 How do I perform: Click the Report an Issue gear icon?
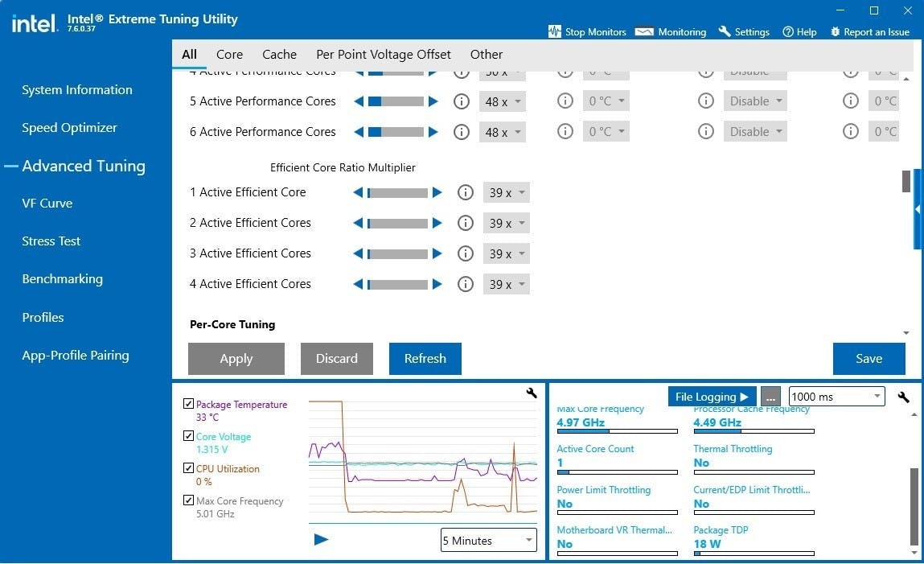click(835, 32)
